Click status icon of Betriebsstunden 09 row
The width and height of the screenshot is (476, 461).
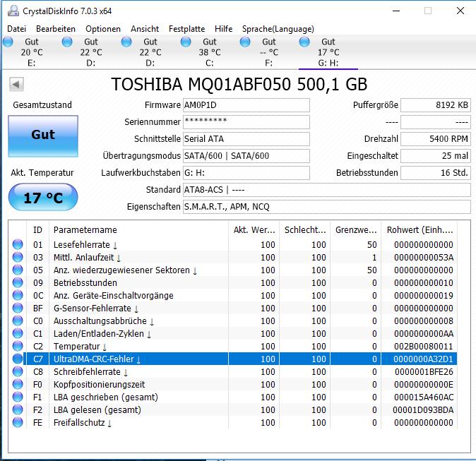pyautogui.click(x=18, y=282)
